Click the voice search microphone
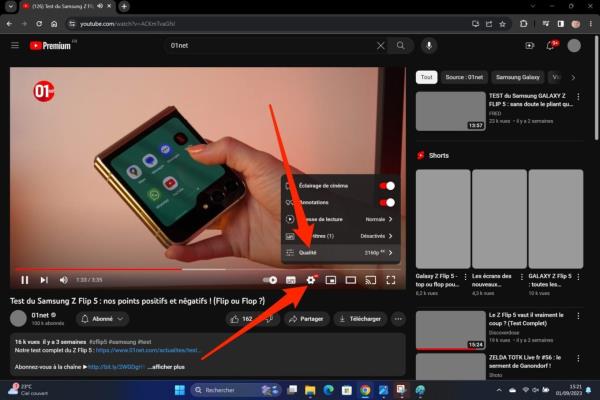The width and height of the screenshot is (600, 400). (x=428, y=45)
